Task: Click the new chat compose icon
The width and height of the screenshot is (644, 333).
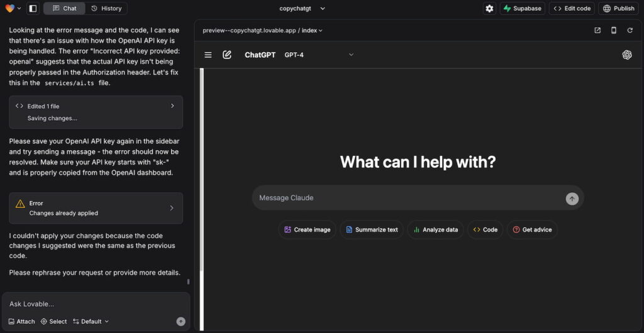Action: tap(226, 55)
